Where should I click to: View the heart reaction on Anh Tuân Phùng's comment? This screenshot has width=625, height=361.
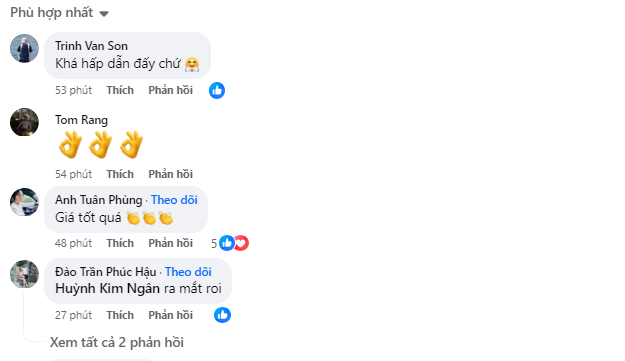pos(242,243)
